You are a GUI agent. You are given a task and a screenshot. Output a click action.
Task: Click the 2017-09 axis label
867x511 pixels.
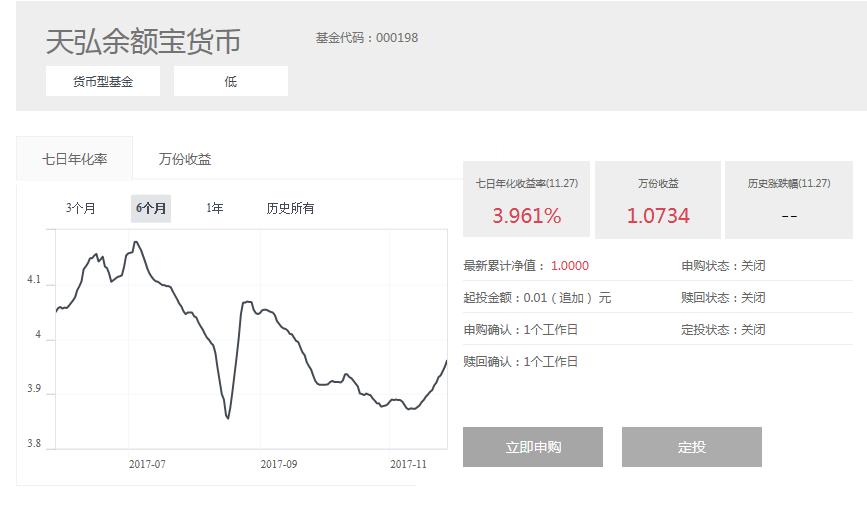pyautogui.click(x=279, y=465)
